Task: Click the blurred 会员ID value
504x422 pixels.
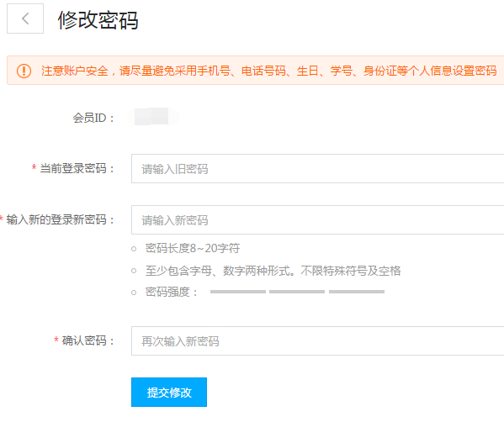Action: coord(153,117)
